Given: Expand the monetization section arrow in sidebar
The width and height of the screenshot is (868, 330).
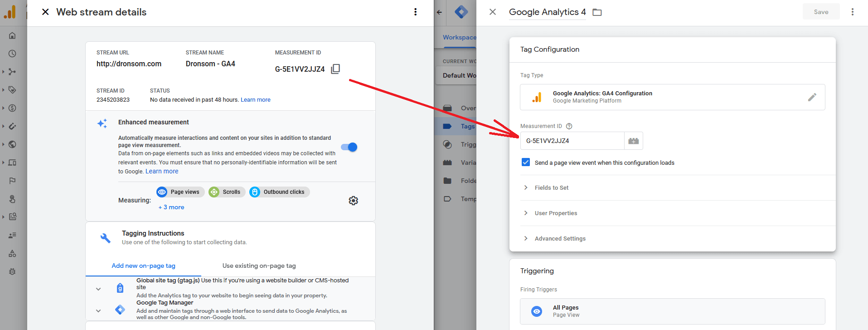Looking at the screenshot, I should pyautogui.click(x=3, y=108).
